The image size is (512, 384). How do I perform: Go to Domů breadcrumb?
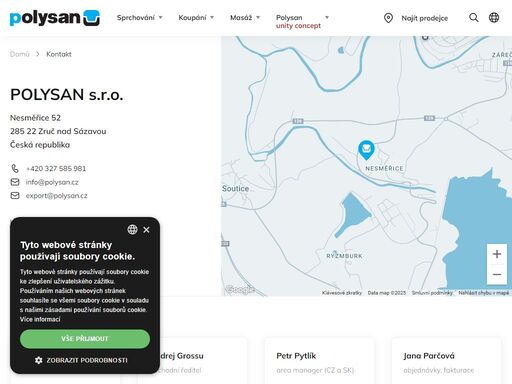point(20,54)
